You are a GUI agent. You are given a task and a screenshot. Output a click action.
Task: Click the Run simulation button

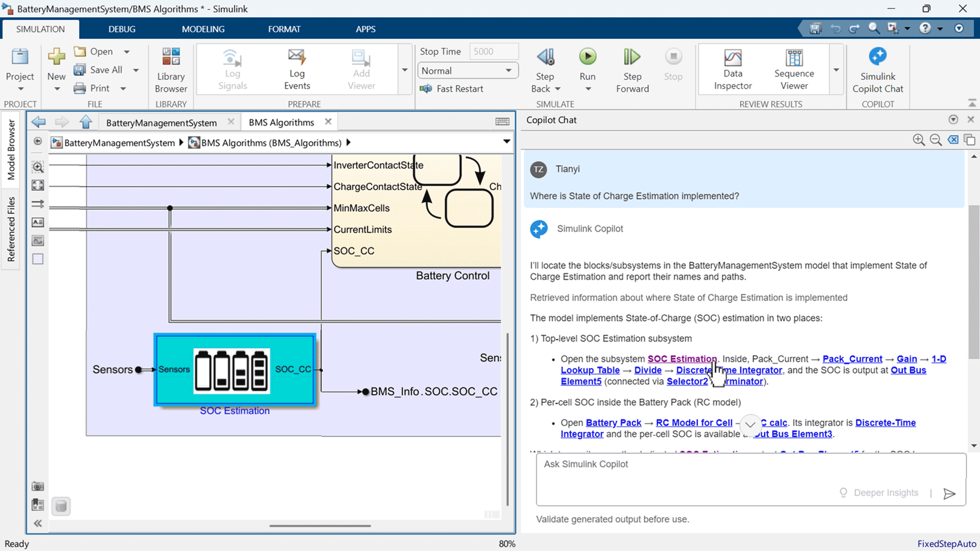587,57
